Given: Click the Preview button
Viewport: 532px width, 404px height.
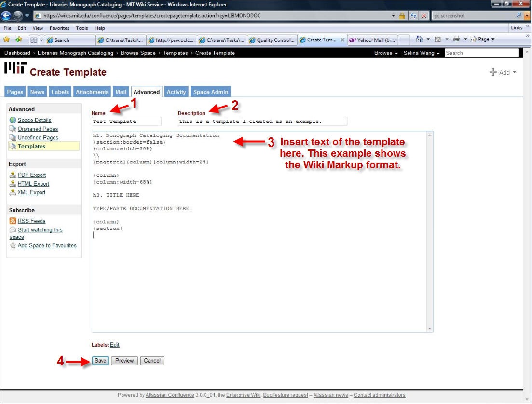Looking at the screenshot, I should (x=124, y=361).
